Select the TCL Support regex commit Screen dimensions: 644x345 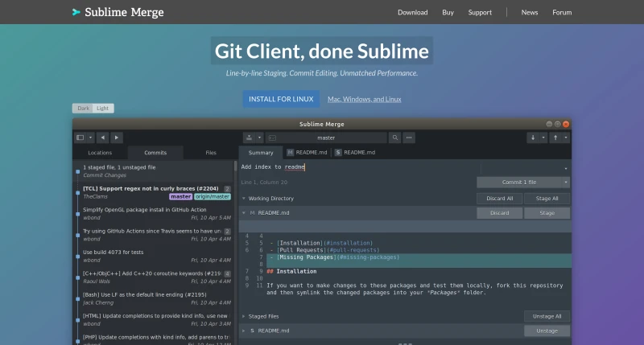154,192
